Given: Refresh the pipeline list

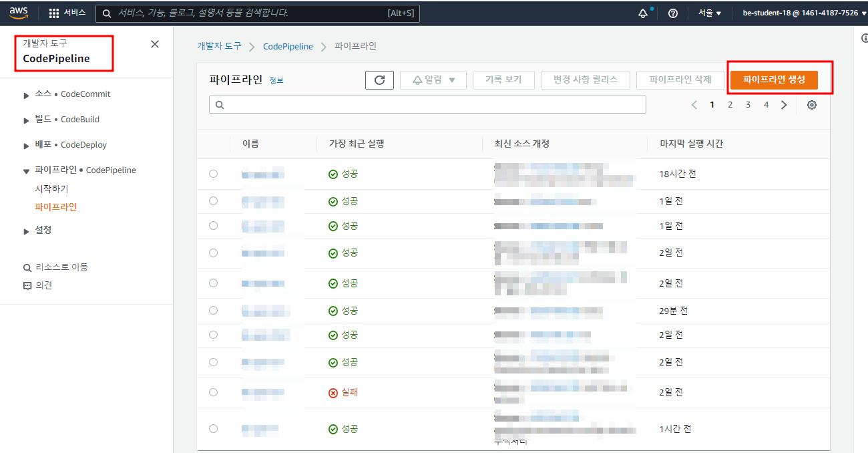Looking at the screenshot, I should (379, 80).
